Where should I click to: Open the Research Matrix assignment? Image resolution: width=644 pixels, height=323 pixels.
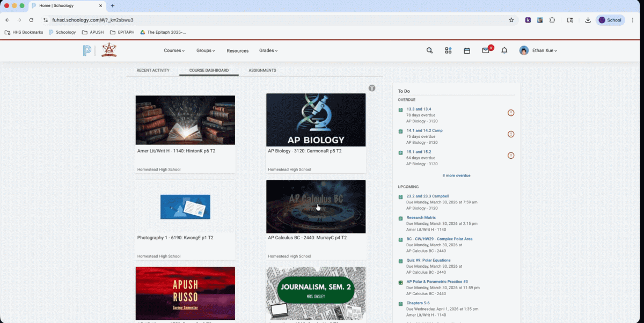(421, 217)
